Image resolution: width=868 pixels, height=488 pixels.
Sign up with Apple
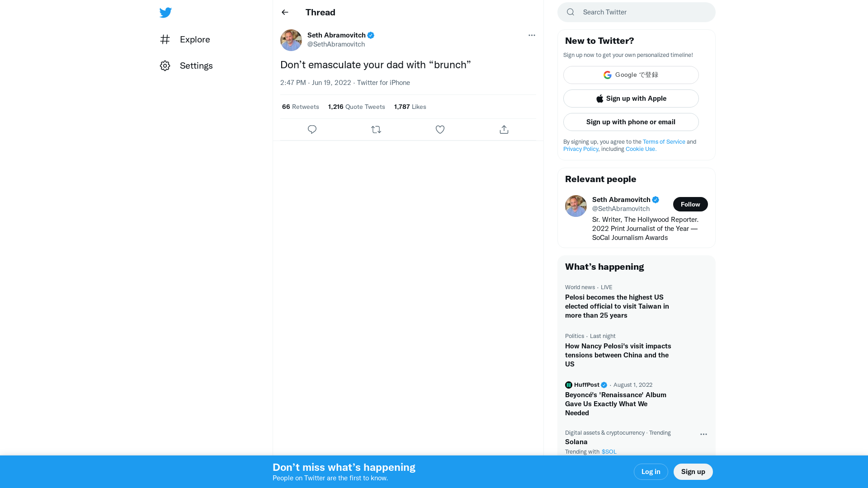[x=631, y=98]
